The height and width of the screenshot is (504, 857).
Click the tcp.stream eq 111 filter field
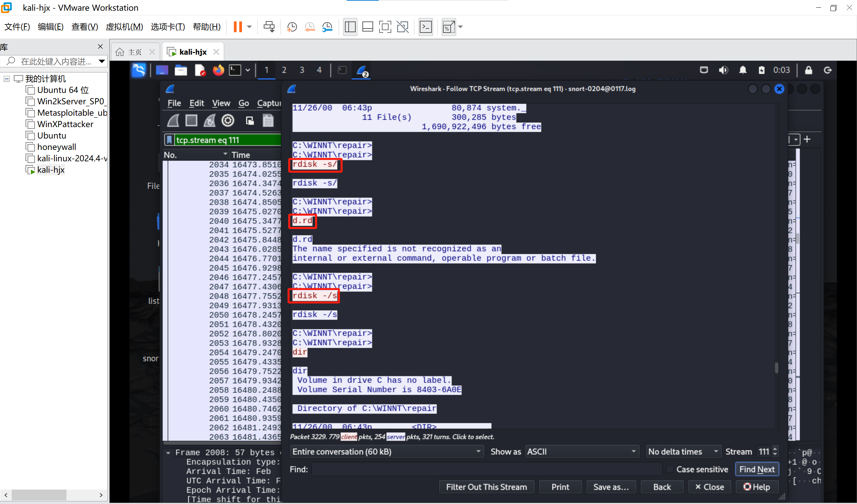[228, 140]
